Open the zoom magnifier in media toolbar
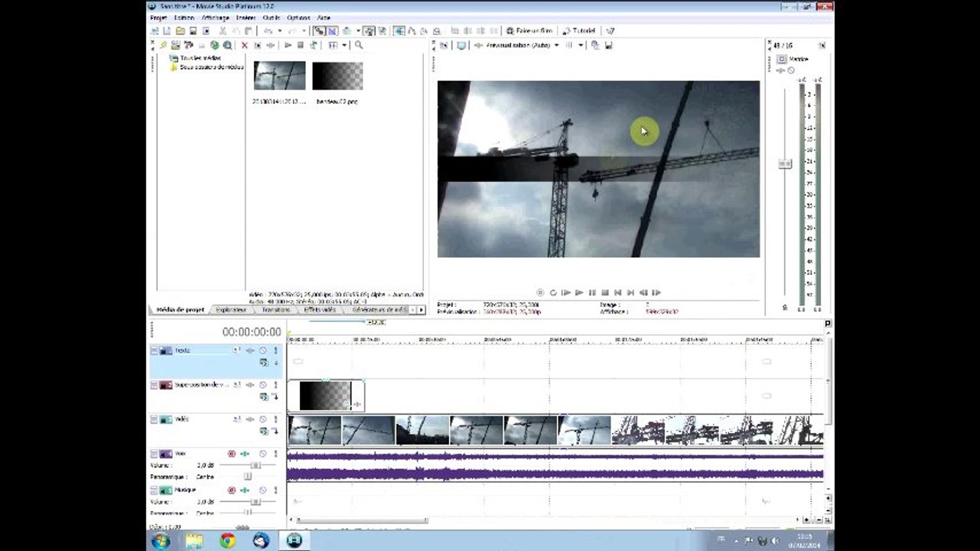 coord(359,45)
